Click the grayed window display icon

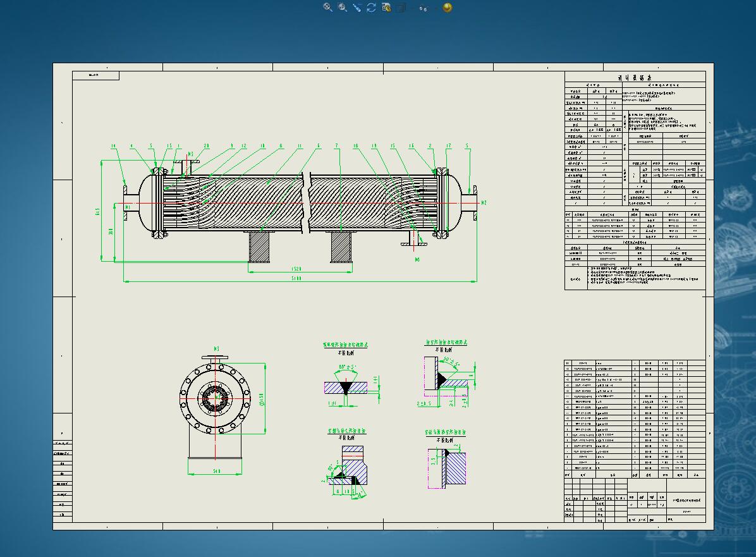[400, 8]
